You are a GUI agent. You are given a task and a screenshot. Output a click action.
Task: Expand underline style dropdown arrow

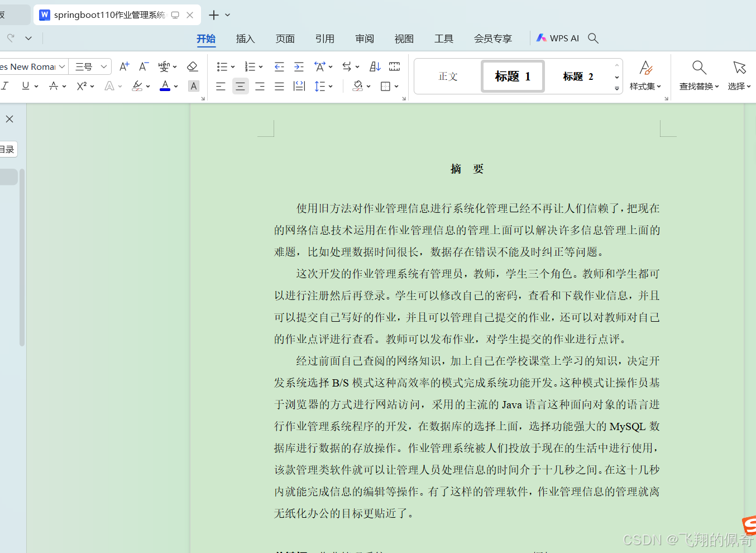coord(36,86)
